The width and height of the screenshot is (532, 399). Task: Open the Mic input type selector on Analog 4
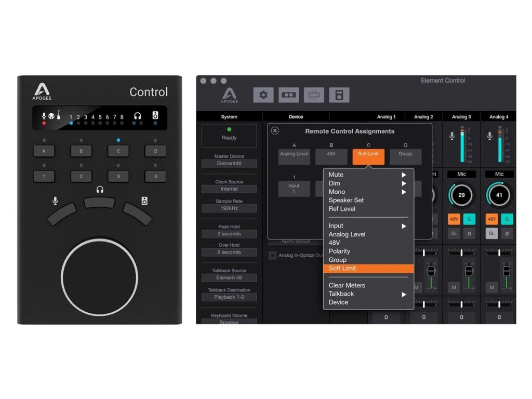click(499, 174)
